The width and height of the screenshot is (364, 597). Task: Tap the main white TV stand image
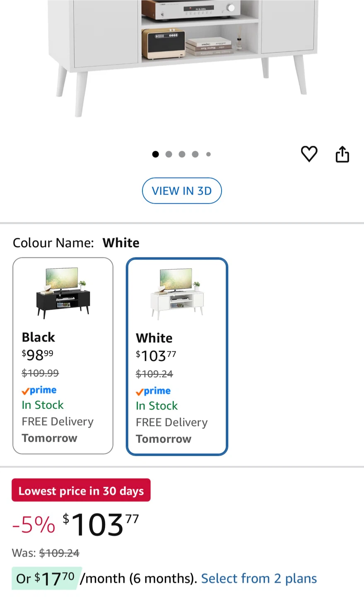coord(182,58)
